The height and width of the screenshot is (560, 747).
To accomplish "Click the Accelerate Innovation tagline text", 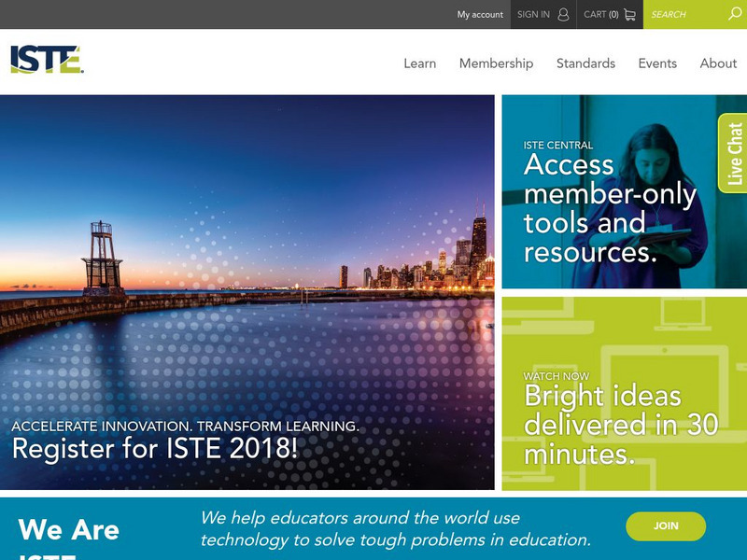I will [185, 426].
